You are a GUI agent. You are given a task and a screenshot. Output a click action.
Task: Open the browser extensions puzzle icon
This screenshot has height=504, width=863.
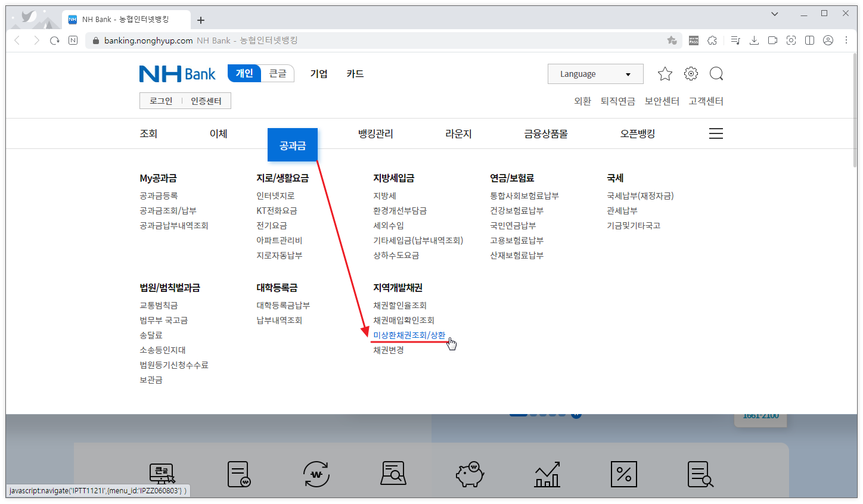pos(712,41)
